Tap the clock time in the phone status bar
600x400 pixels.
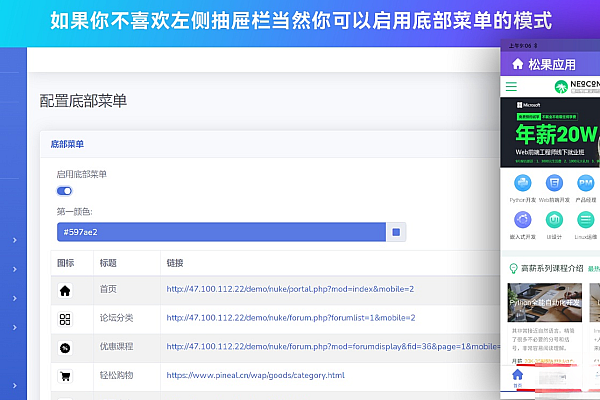tap(520, 46)
